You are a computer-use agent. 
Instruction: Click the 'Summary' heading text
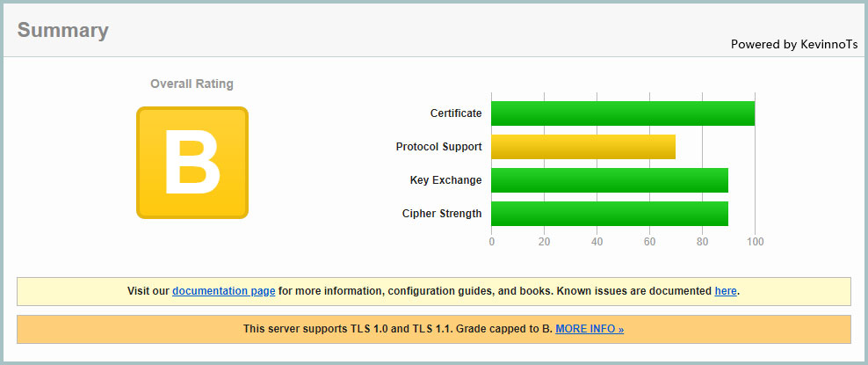(x=63, y=30)
